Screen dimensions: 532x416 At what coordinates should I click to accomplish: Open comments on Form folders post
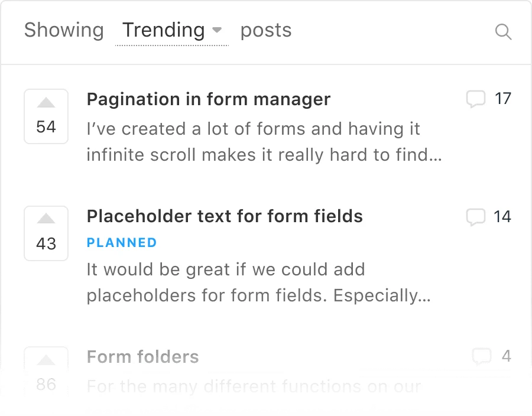point(482,356)
